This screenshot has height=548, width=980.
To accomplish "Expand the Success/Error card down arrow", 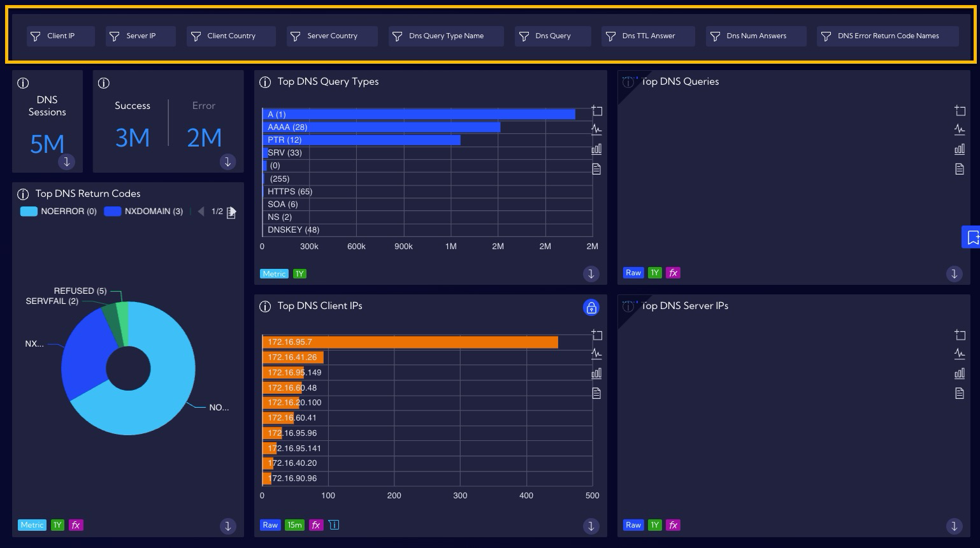I will [x=228, y=162].
